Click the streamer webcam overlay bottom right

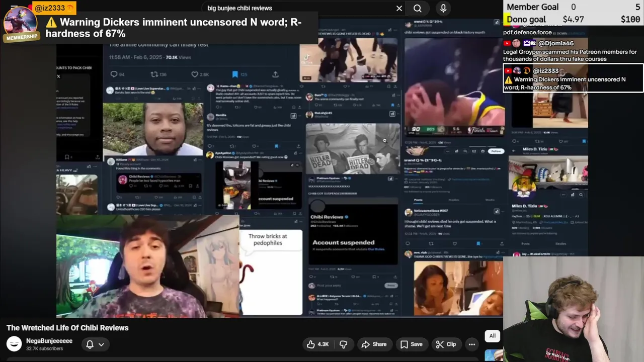[574, 310]
